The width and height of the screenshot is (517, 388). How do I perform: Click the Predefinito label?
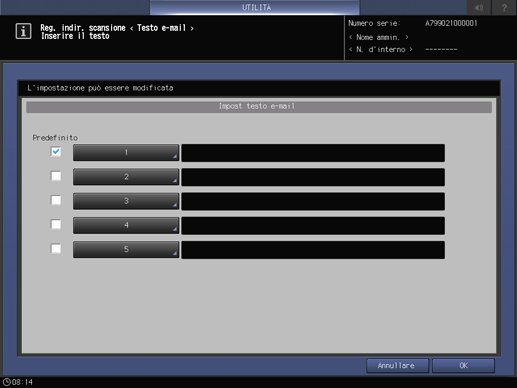[x=55, y=138]
